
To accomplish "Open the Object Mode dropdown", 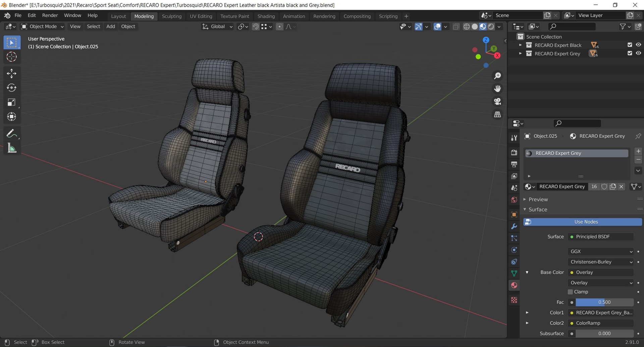I will click(x=43, y=26).
